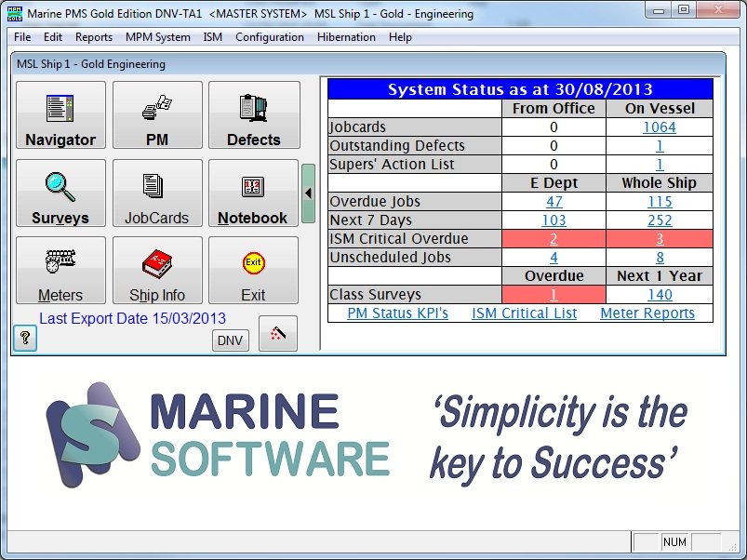The image size is (747, 560).
Task: Click the Supers' Action List row label
Action: [415, 165]
